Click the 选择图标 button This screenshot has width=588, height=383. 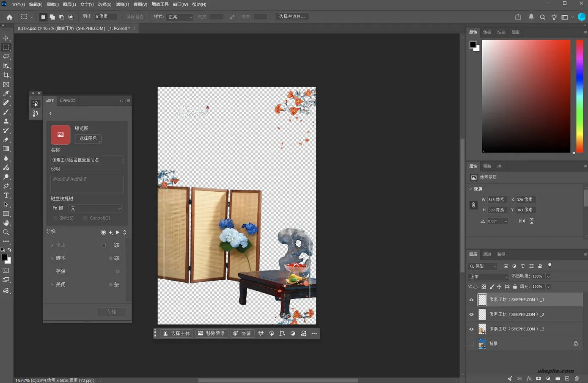[x=88, y=138]
